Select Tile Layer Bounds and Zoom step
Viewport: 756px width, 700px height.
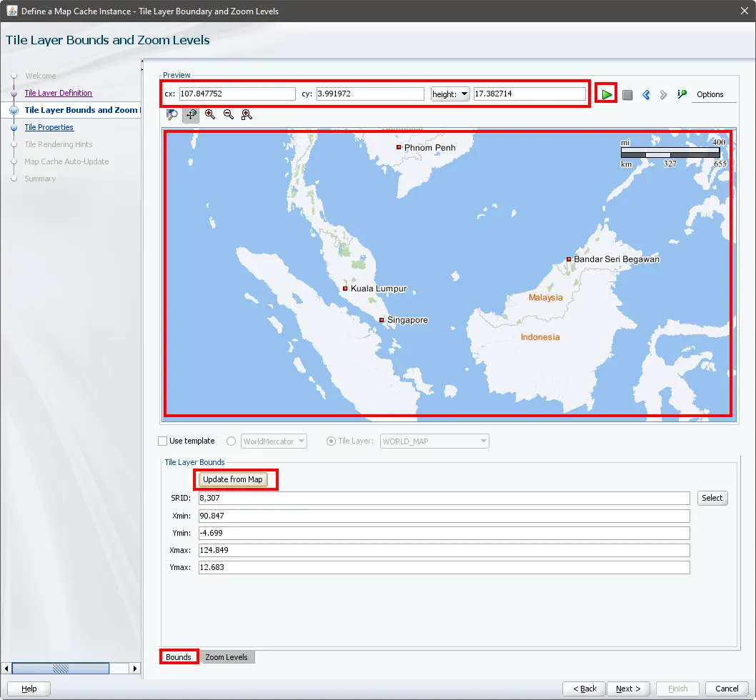coord(82,110)
